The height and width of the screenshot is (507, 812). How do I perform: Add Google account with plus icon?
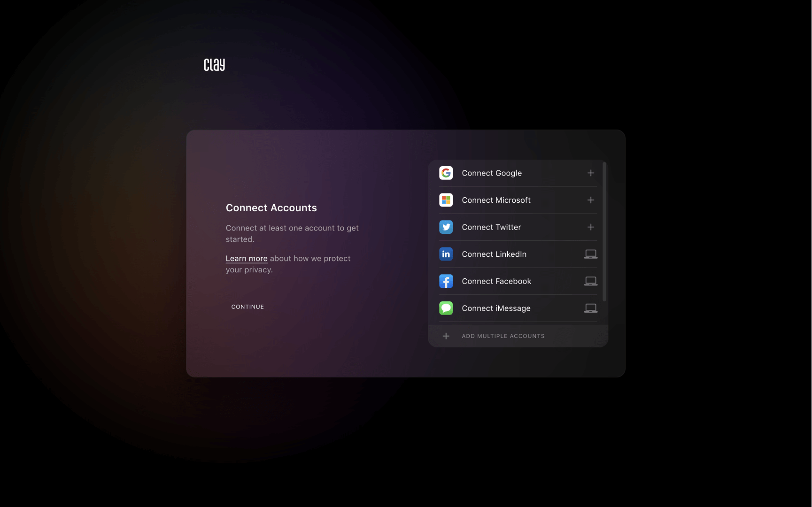pyautogui.click(x=591, y=173)
